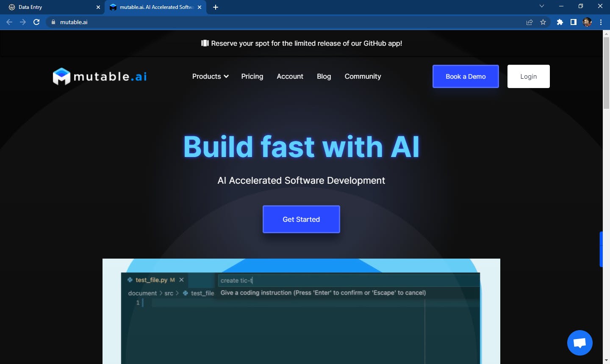This screenshot has width=610, height=364.
Task: Click the mutable.ai logo
Action: (100, 77)
